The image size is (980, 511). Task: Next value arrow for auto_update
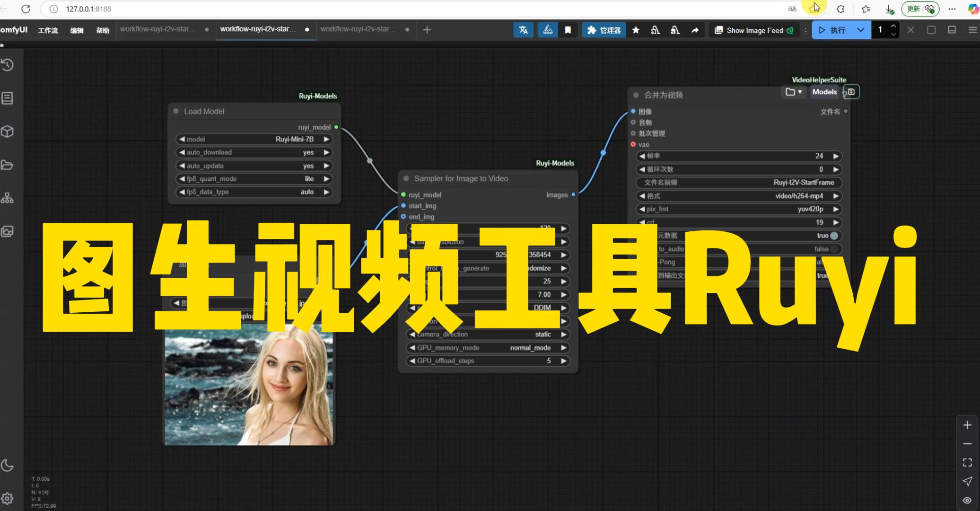326,166
